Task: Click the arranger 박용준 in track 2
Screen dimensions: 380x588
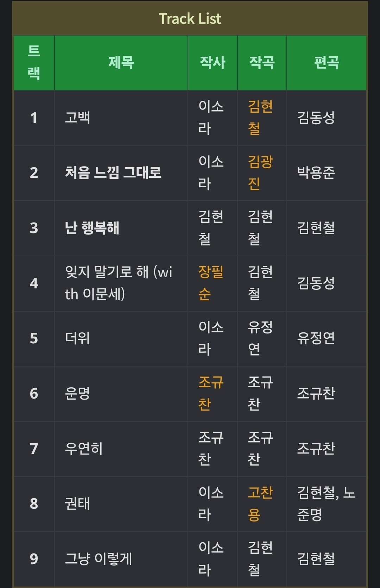Action: [316, 173]
